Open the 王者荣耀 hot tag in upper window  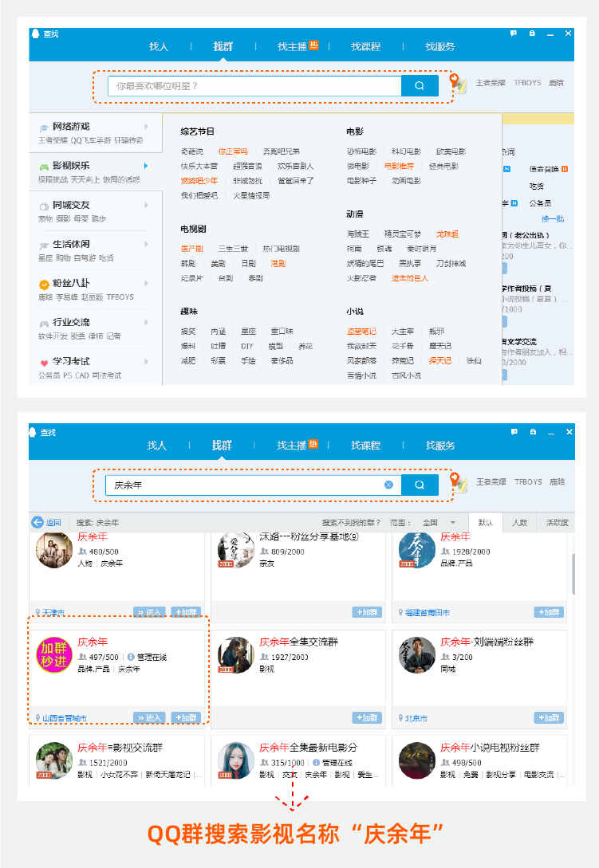click(491, 83)
